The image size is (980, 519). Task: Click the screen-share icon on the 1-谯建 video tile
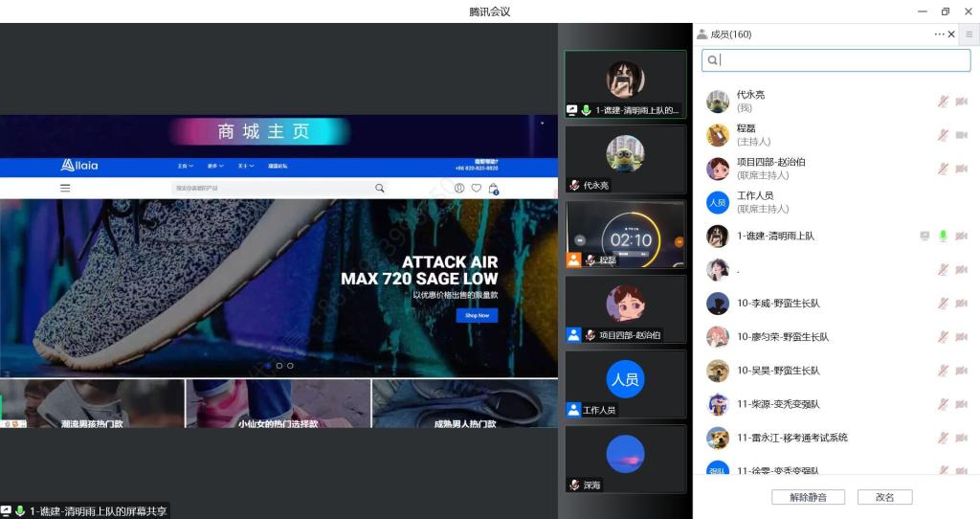tap(572, 110)
